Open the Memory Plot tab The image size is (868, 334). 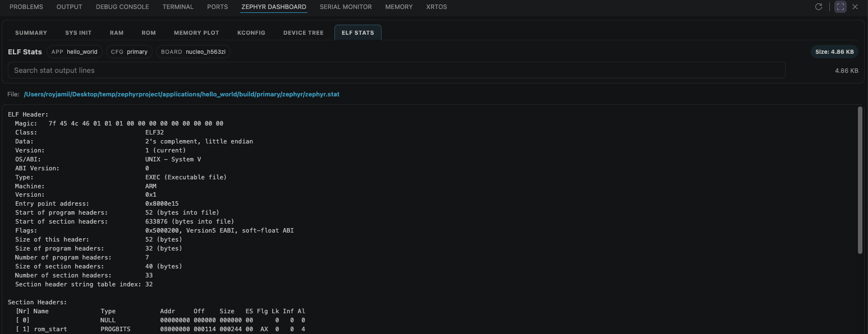[x=196, y=33]
